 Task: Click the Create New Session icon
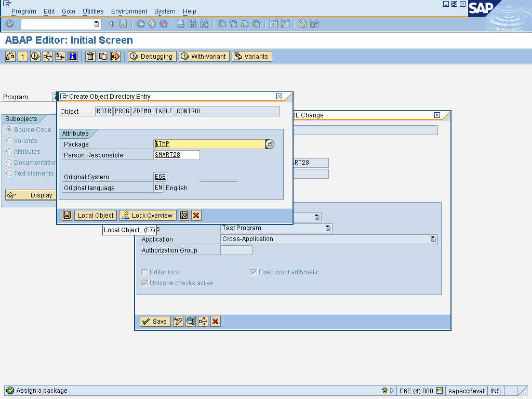tap(273, 24)
